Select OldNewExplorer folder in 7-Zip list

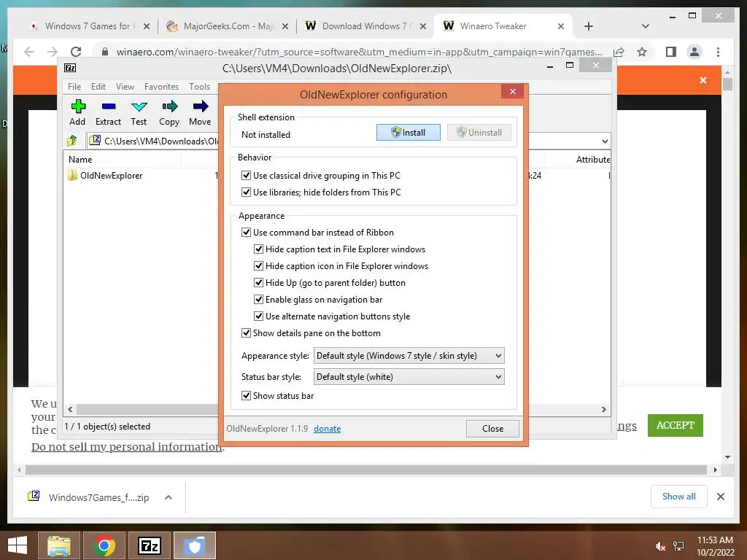pos(111,175)
